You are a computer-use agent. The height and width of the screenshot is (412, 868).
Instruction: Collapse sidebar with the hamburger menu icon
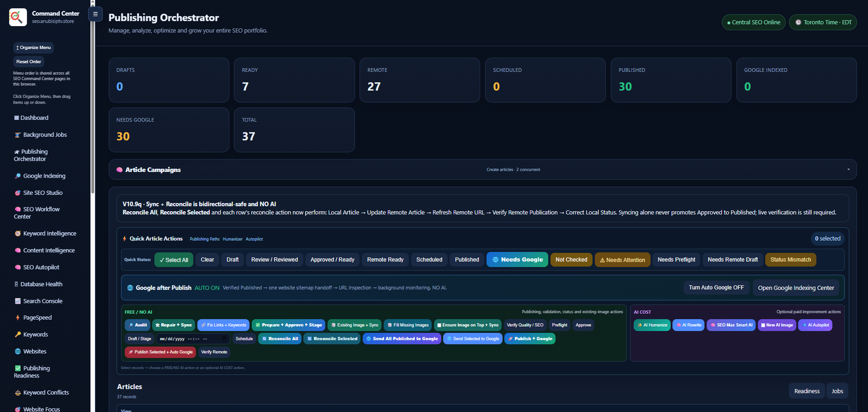pos(95,14)
